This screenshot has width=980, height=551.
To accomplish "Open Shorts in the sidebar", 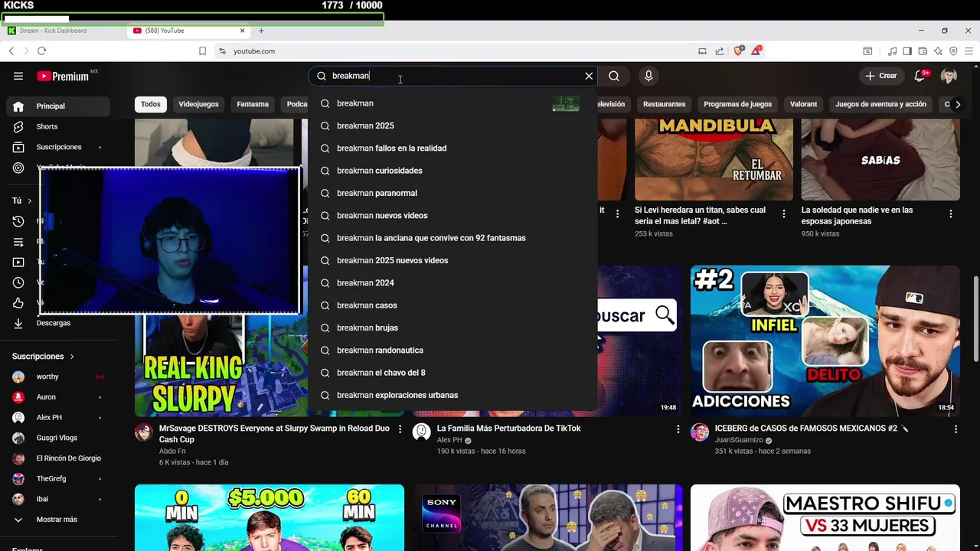I will pos(58,126).
